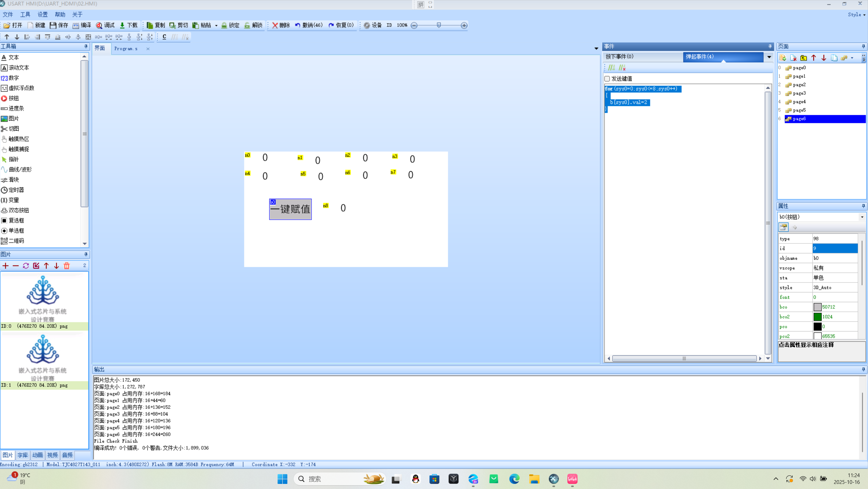The image size is (868, 489).
Task: Select the 二维码 QR code tool
Action: pyautogui.click(x=16, y=241)
